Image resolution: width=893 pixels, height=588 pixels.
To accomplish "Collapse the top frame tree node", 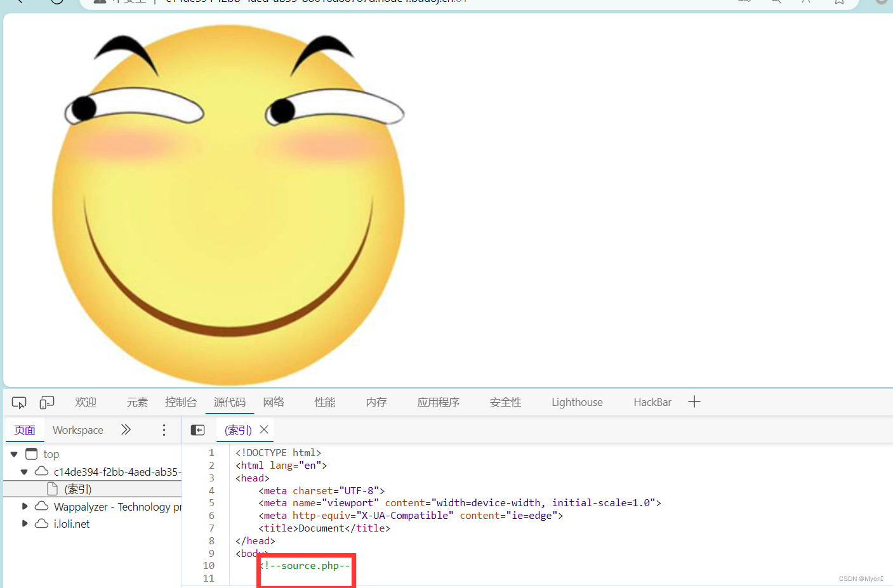I will point(14,454).
